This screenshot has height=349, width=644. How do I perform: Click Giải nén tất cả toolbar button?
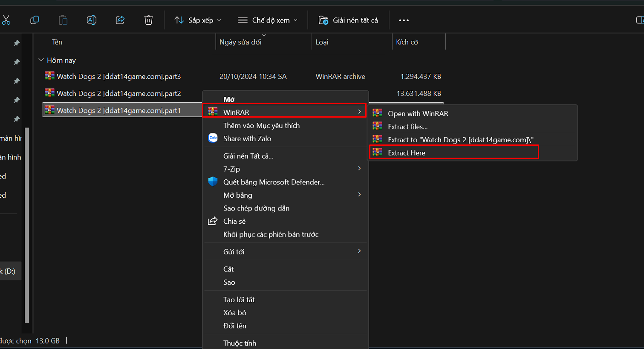tap(348, 20)
